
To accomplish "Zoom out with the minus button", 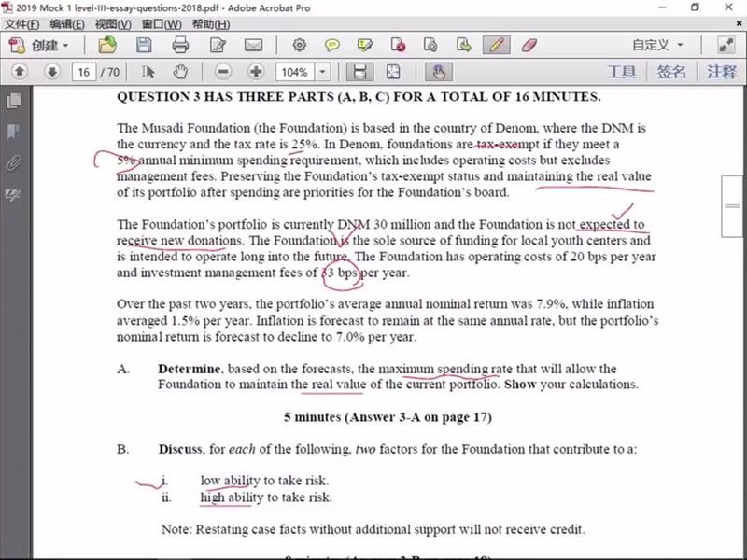I will [223, 72].
